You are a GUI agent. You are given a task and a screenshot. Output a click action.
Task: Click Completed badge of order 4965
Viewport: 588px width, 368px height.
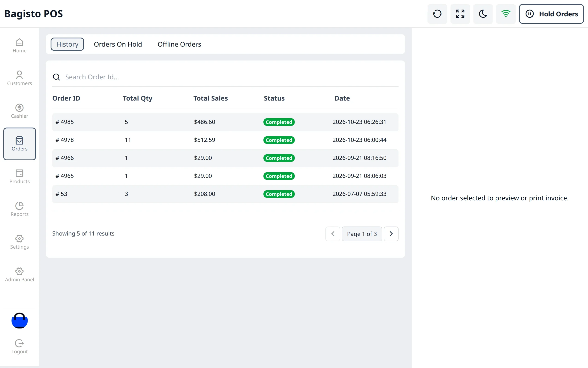(279, 176)
